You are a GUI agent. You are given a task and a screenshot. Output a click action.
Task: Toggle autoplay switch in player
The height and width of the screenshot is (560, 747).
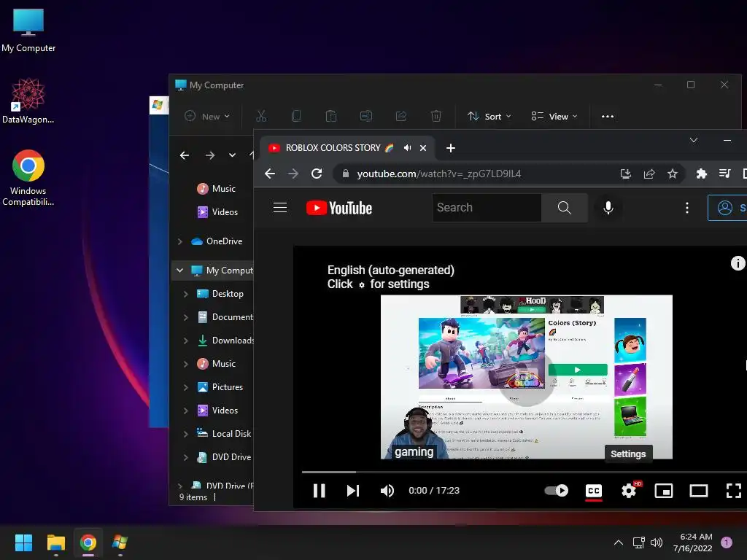[556, 491]
